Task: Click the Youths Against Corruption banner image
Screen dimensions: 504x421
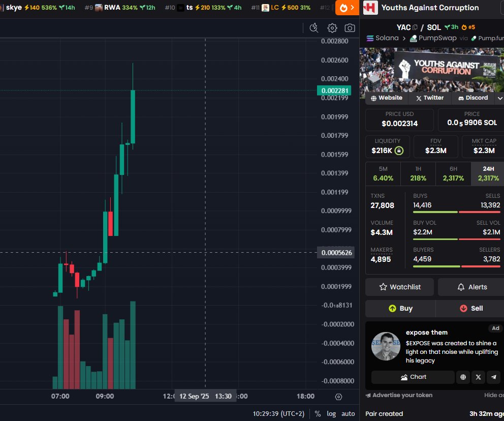Action: 432,70
